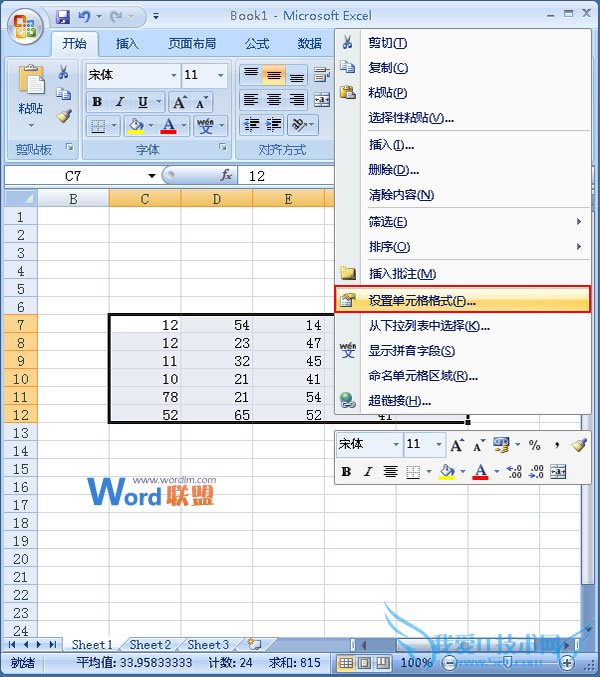Apply borders using ribbon border icon
This screenshot has height=677, width=600.
98,126
